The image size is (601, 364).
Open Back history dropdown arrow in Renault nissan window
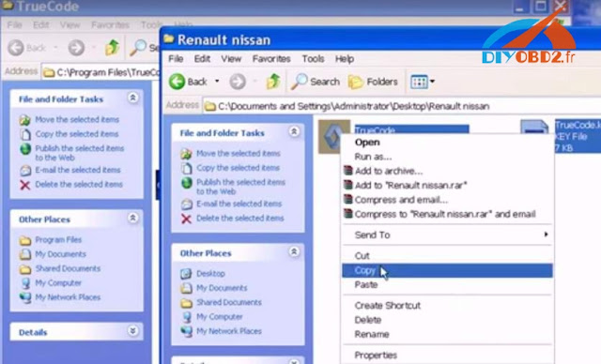217,81
